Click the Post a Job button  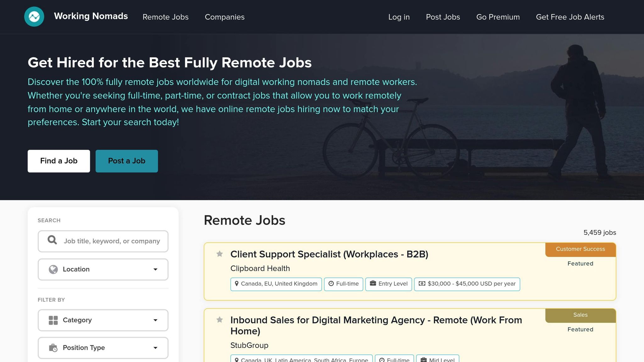coord(126,161)
